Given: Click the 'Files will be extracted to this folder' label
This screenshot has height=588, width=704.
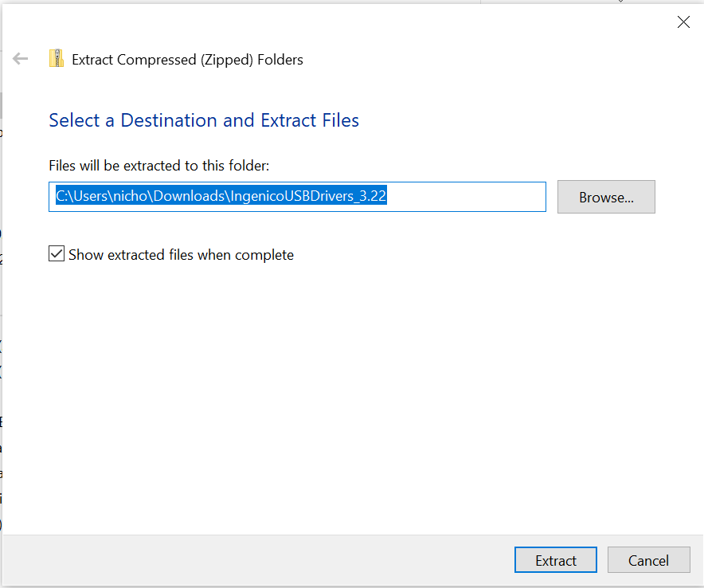Looking at the screenshot, I should (159, 166).
